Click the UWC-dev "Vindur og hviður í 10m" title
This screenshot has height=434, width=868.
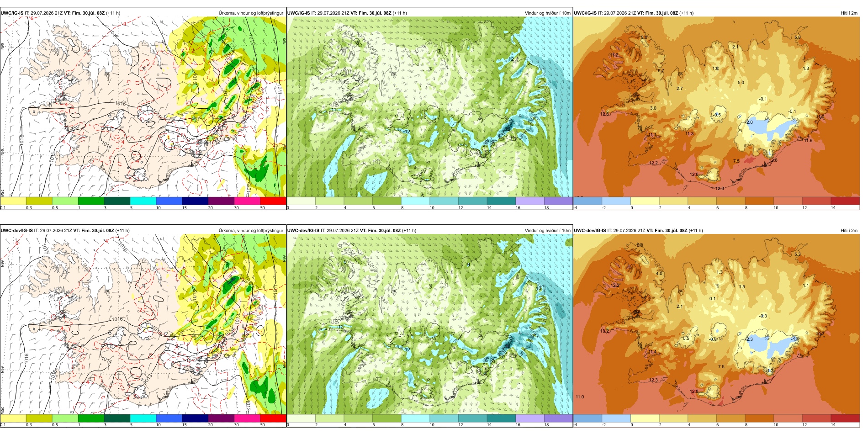click(x=547, y=230)
